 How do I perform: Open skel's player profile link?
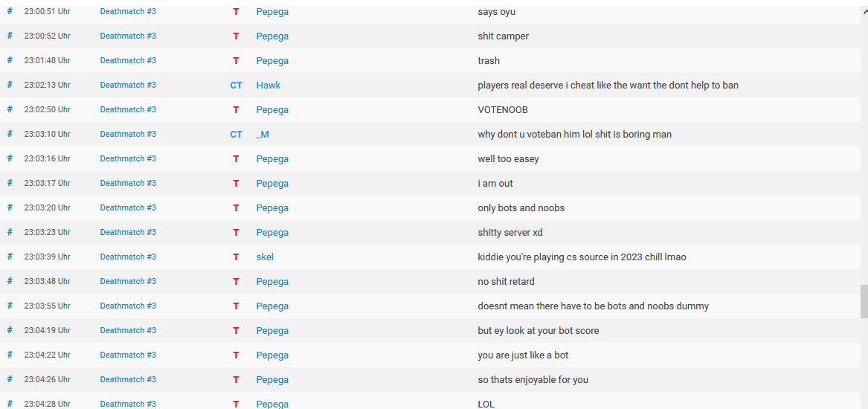tap(265, 257)
